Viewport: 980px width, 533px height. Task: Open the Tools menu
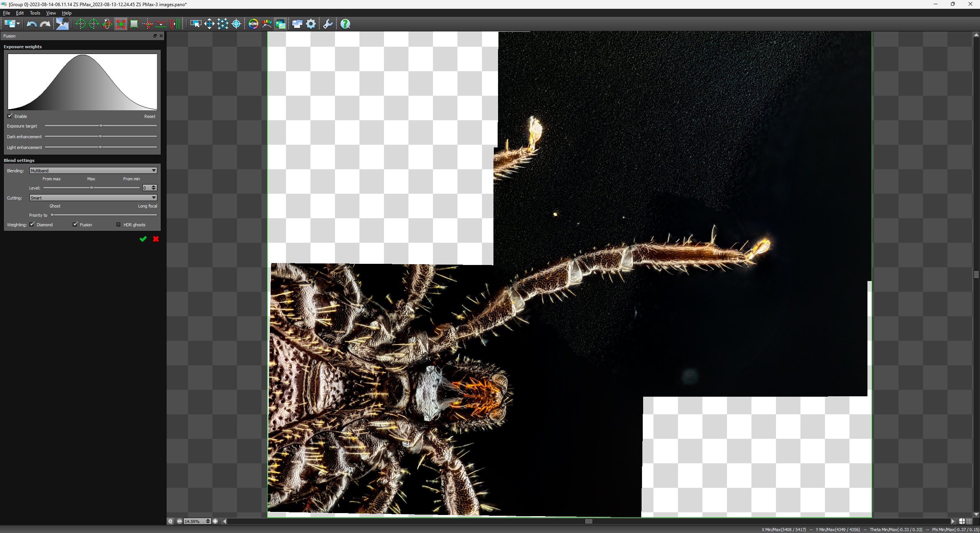35,13
